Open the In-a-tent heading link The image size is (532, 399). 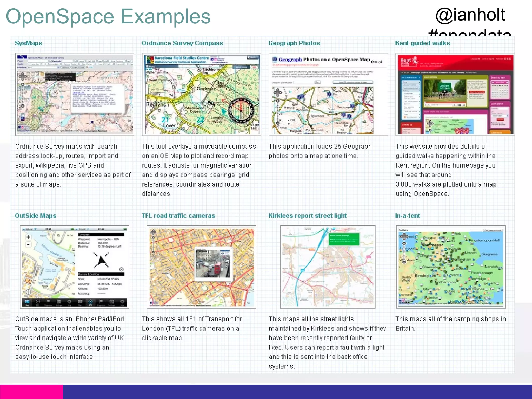407,216
